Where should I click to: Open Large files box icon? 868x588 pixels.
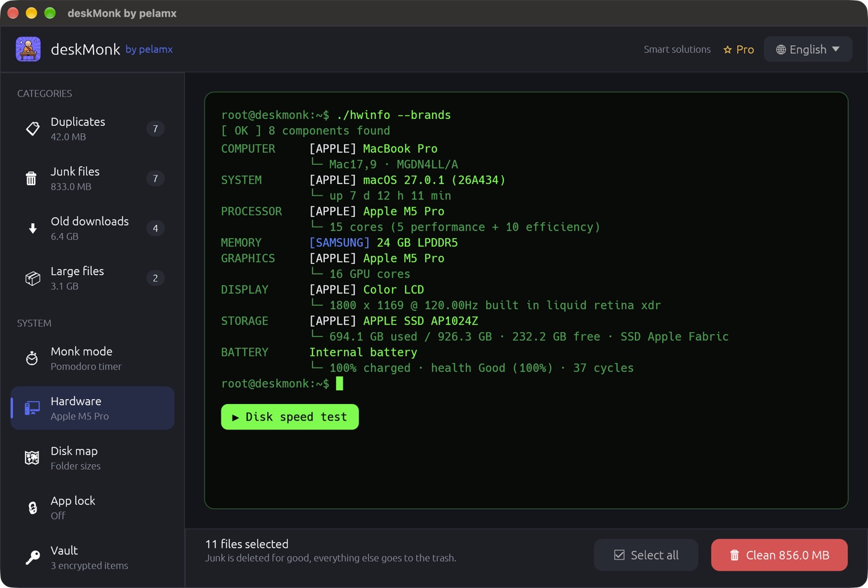32,278
